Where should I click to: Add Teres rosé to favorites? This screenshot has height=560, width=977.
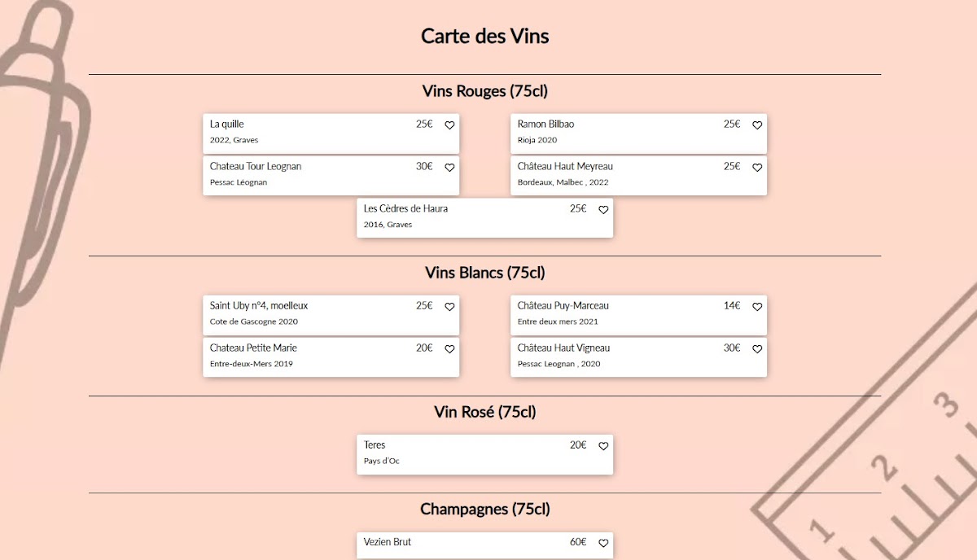603,446
